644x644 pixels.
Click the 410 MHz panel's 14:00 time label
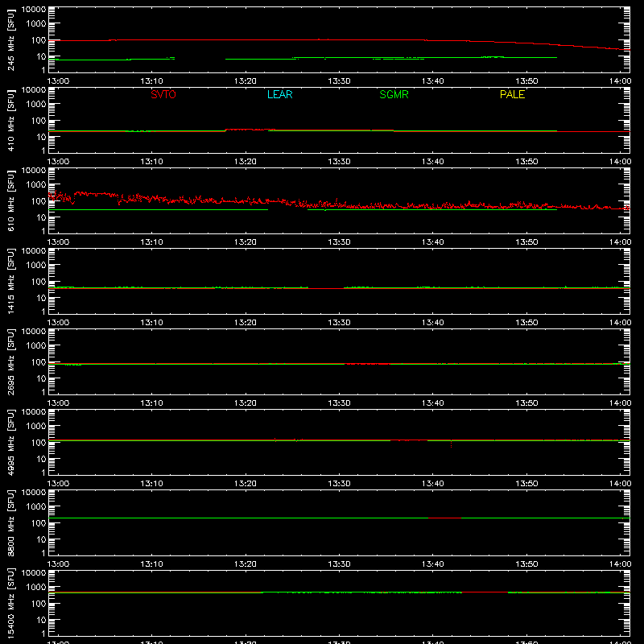point(620,162)
